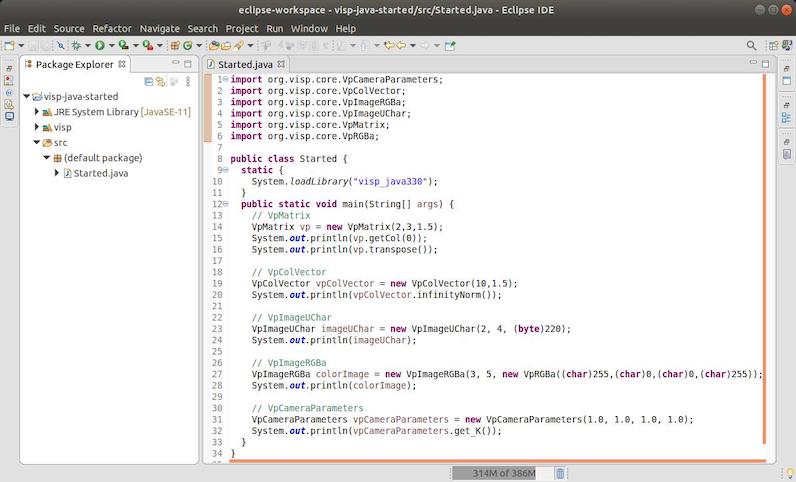Image resolution: width=796 pixels, height=482 pixels.
Task: Open the Run dropdown arrow next to Run button
Action: coord(111,45)
